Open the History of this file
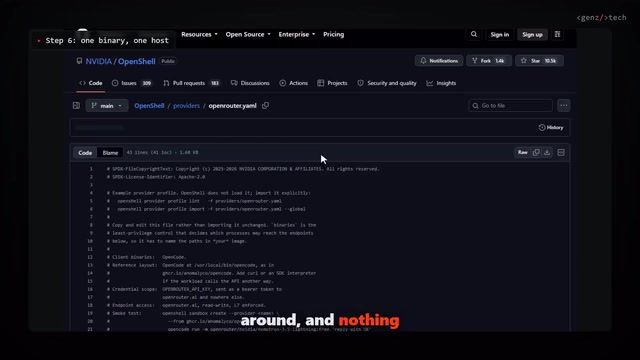 (551, 127)
